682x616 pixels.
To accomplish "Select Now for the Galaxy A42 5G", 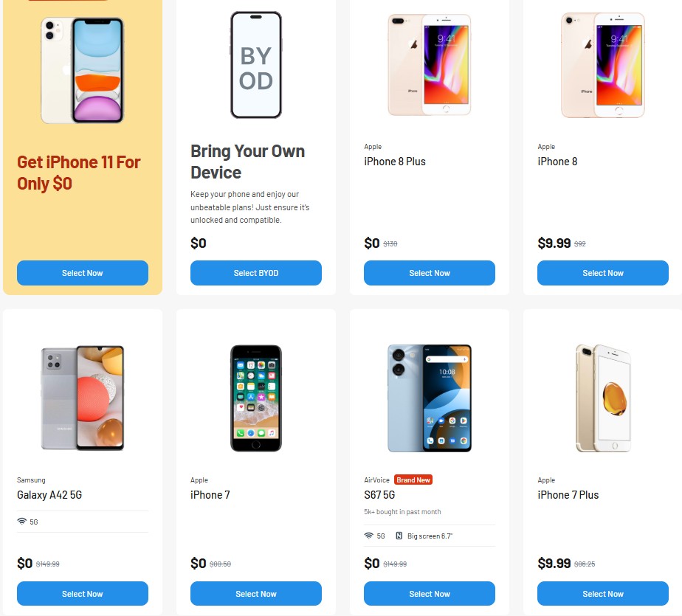I will 83,594.
